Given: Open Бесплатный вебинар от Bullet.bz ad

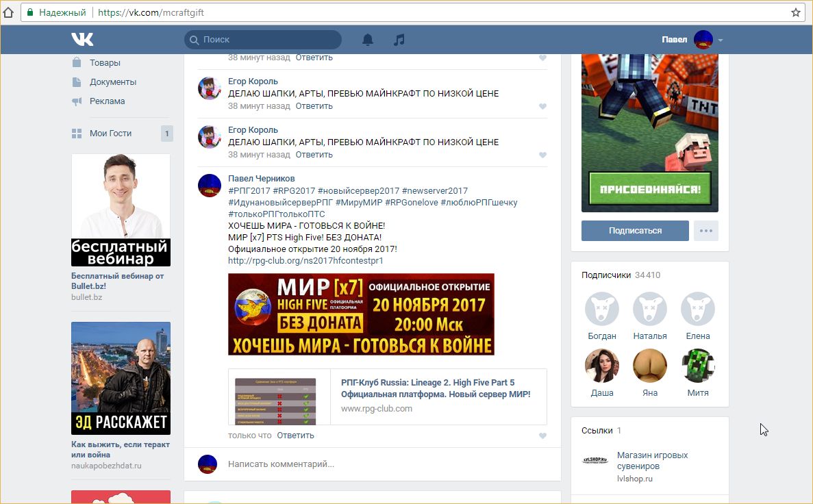Looking at the screenshot, I should (117, 281).
